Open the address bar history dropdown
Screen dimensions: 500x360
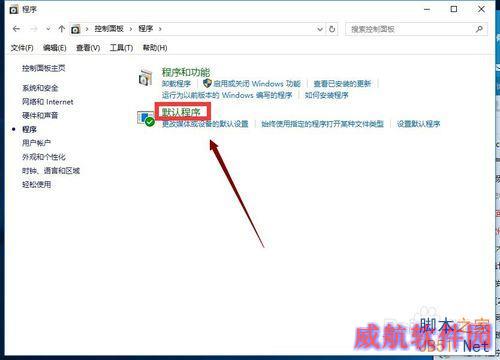click(320, 29)
